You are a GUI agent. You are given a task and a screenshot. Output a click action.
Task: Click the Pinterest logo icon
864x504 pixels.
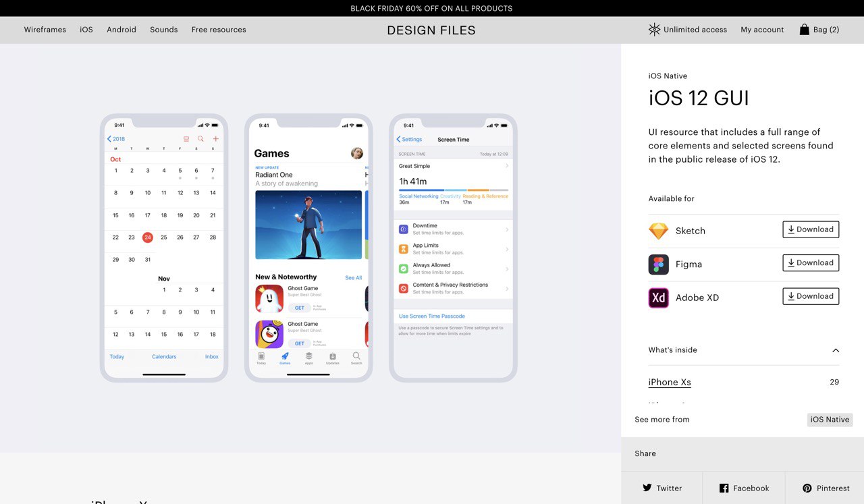(807, 488)
